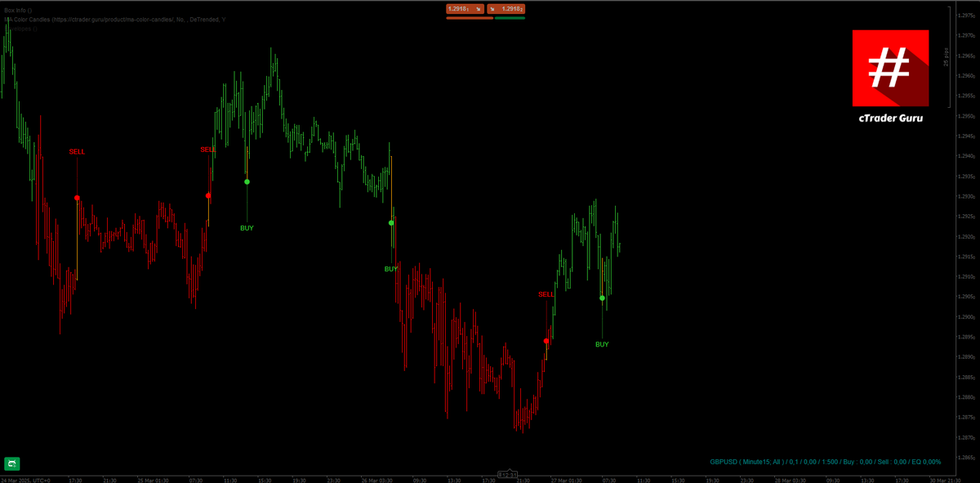Click the green dot above the middle BUY label

[x=391, y=222]
